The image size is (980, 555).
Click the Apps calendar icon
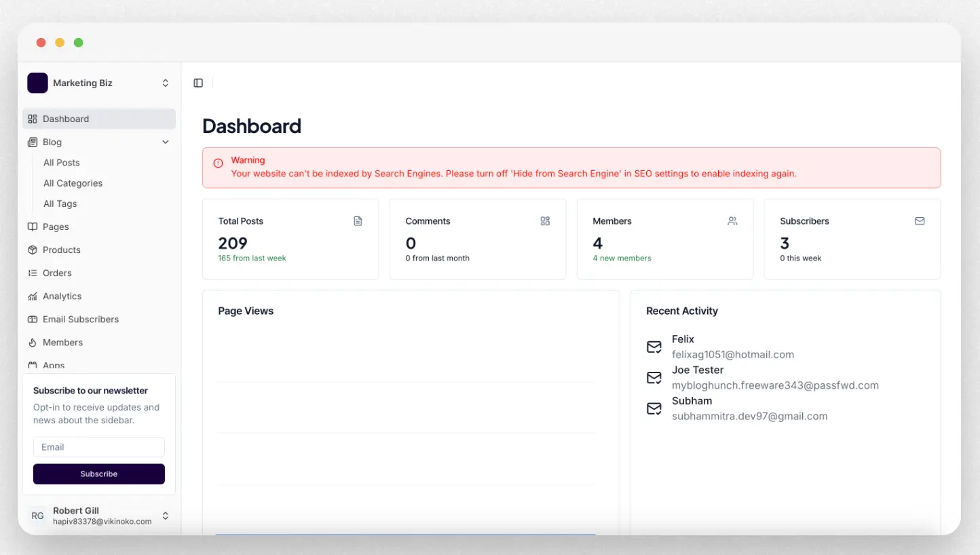(33, 365)
